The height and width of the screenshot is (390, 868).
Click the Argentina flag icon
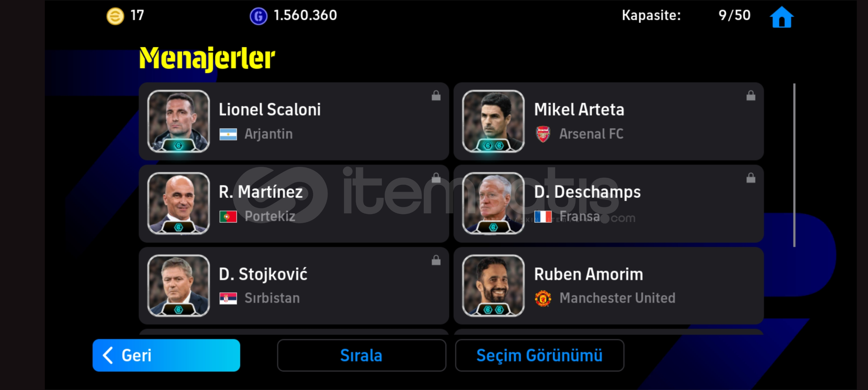point(228,134)
